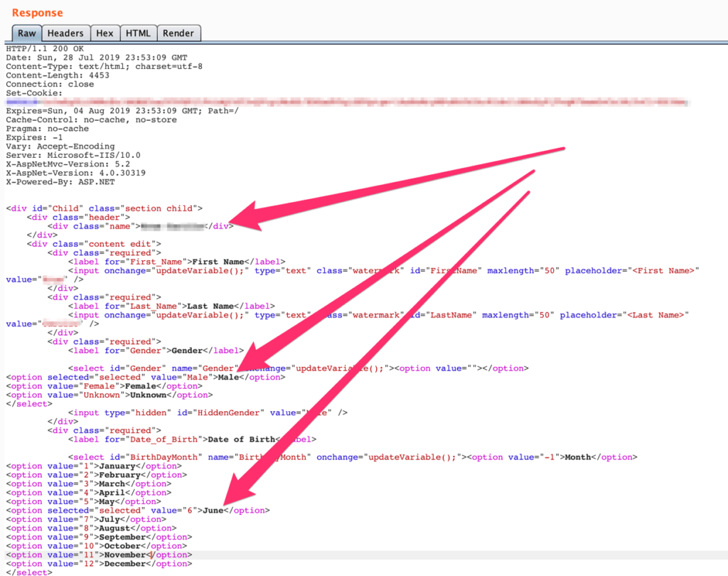
Task: Select the "August" option line
Action: (92, 528)
